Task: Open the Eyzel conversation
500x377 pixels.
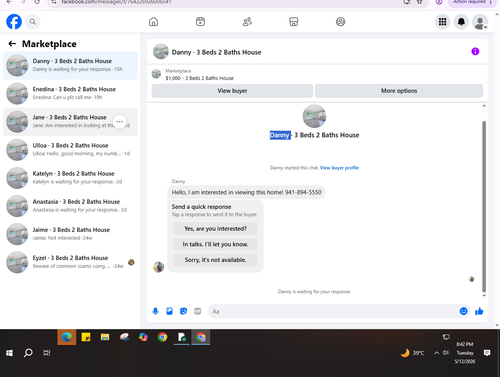Action: click(x=70, y=262)
